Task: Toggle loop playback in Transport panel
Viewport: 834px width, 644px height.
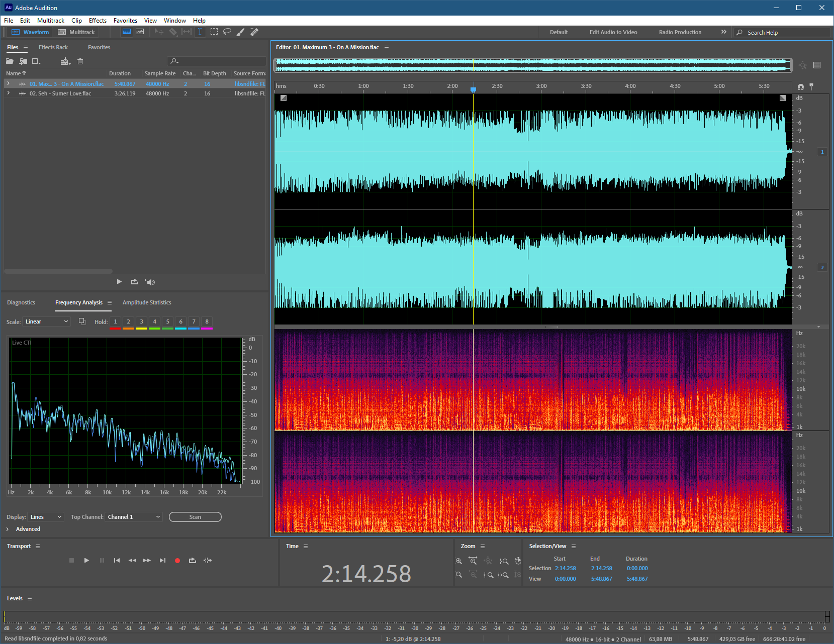Action: coord(192,560)
